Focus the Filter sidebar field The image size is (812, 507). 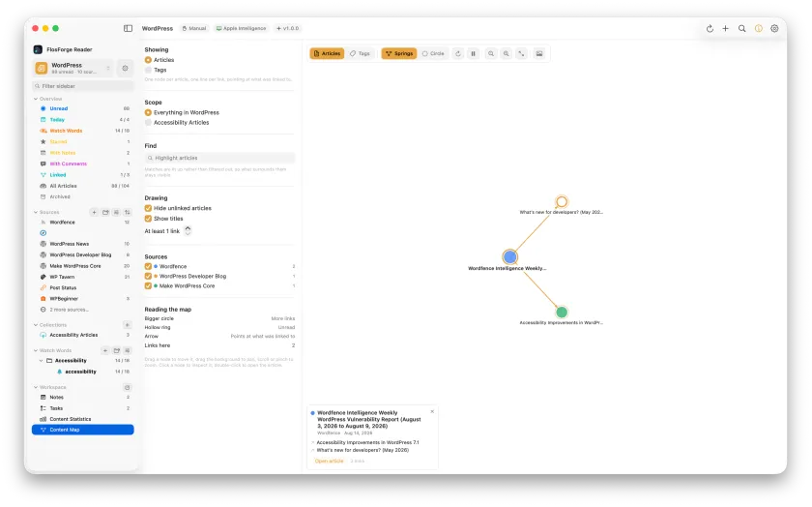click(83, 86)
